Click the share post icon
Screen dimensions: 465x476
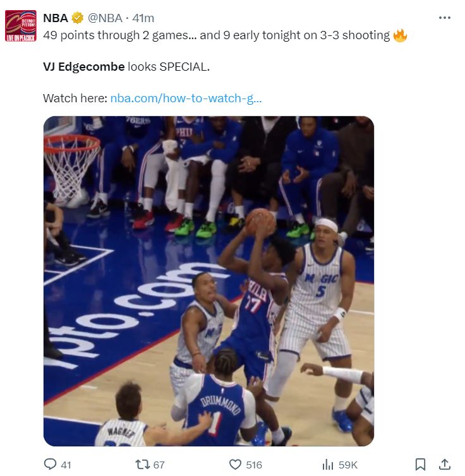tap(444, 465)
